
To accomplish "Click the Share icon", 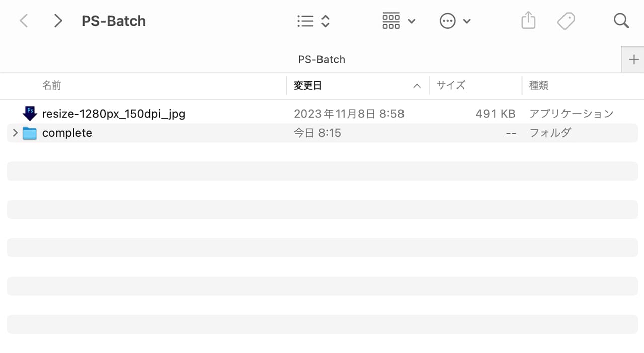I will (x=528, y=21).
